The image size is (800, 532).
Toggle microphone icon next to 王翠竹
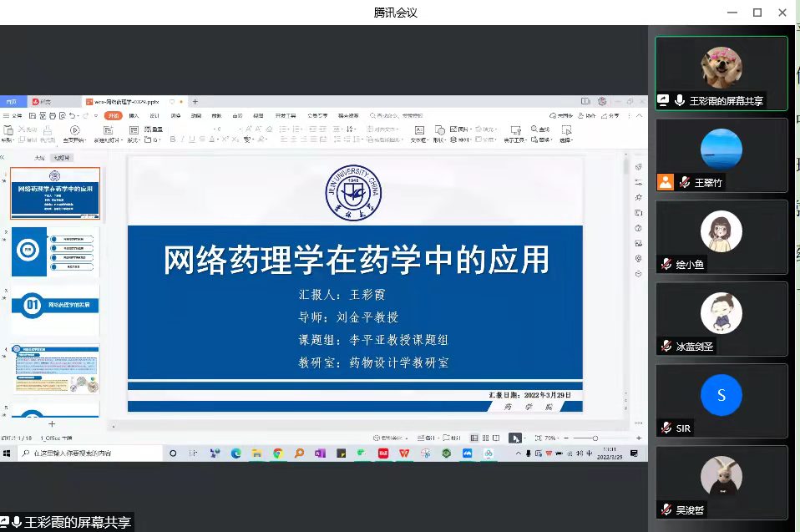click(x=685, y=183)
